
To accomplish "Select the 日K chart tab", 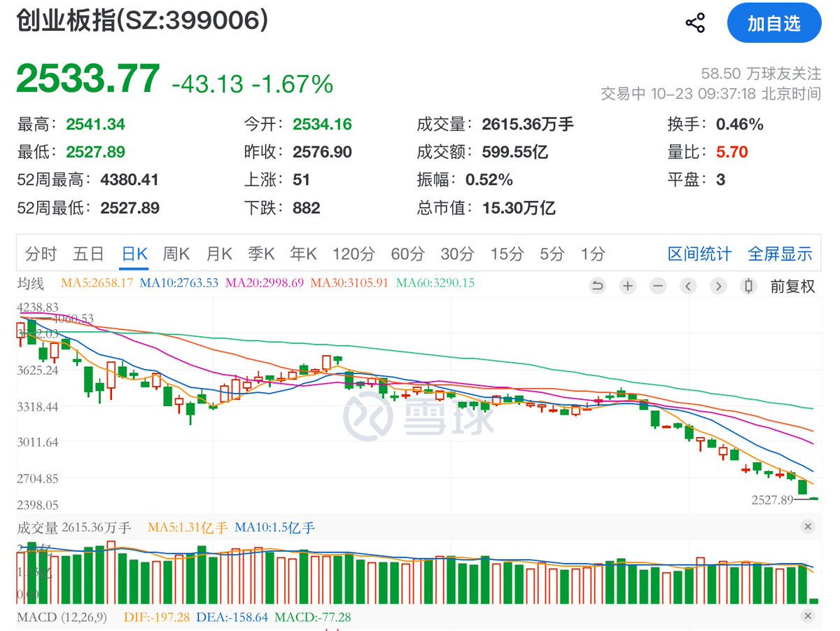I will pyautogui.click(x=134, y=254).
